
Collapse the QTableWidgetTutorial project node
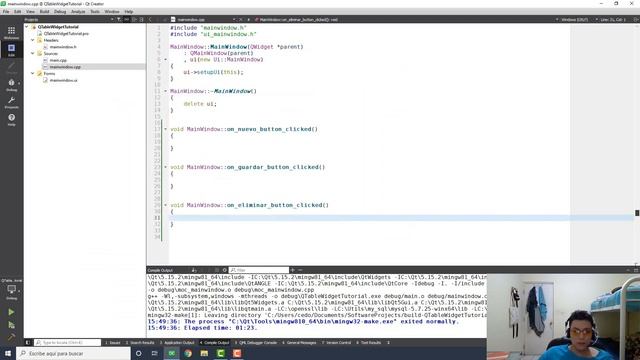click(27, 27)
